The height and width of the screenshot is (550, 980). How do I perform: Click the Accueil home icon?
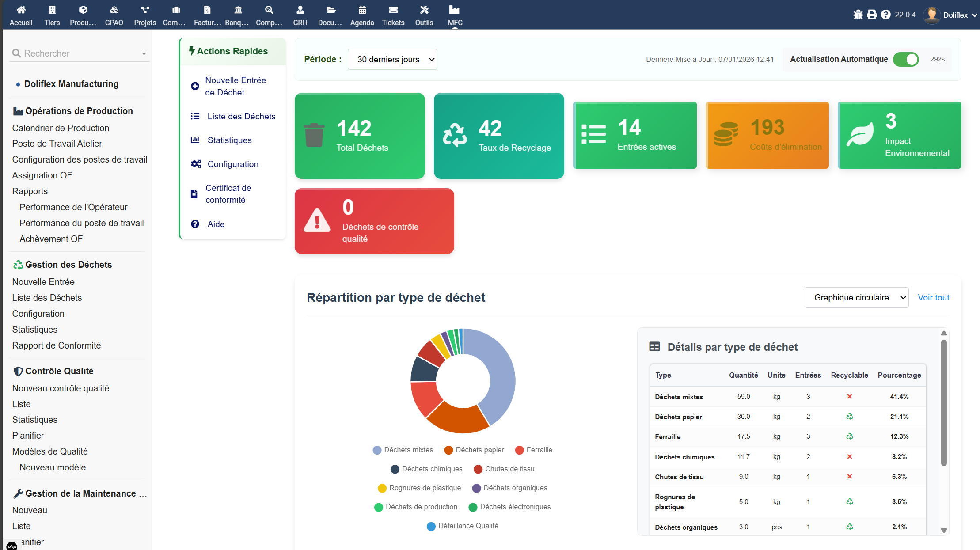tap(21, 10)
